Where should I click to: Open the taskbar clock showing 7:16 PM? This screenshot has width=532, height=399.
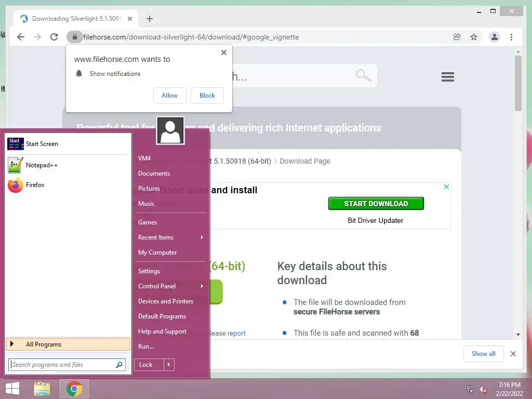click(509, 389)
